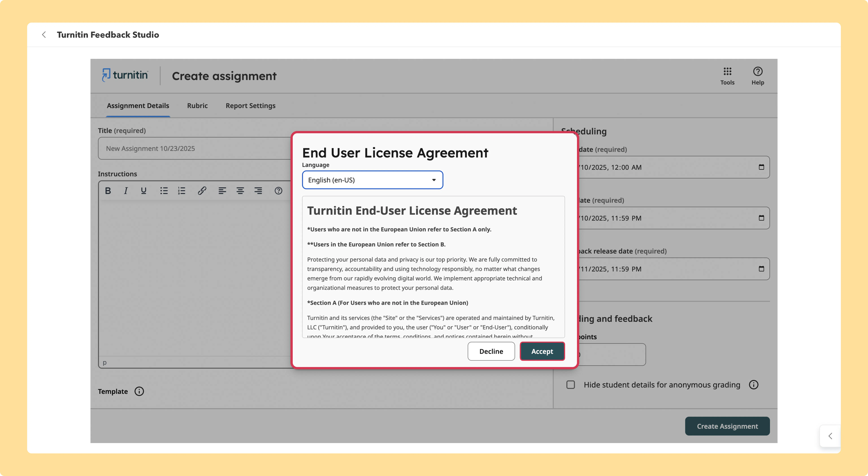Screen dimensions: 868x476
Task: Show Template info tooltip
Action: (x=139, y=391)
